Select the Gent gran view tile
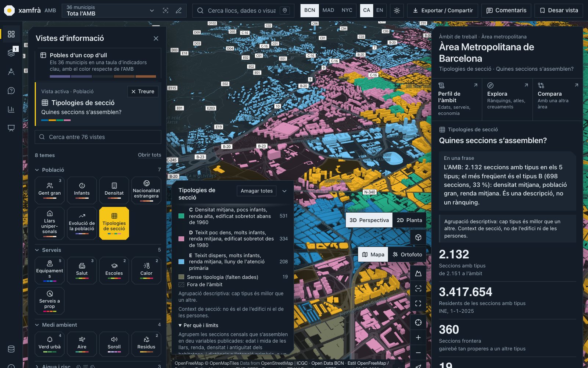 click(x=50, y=190)
